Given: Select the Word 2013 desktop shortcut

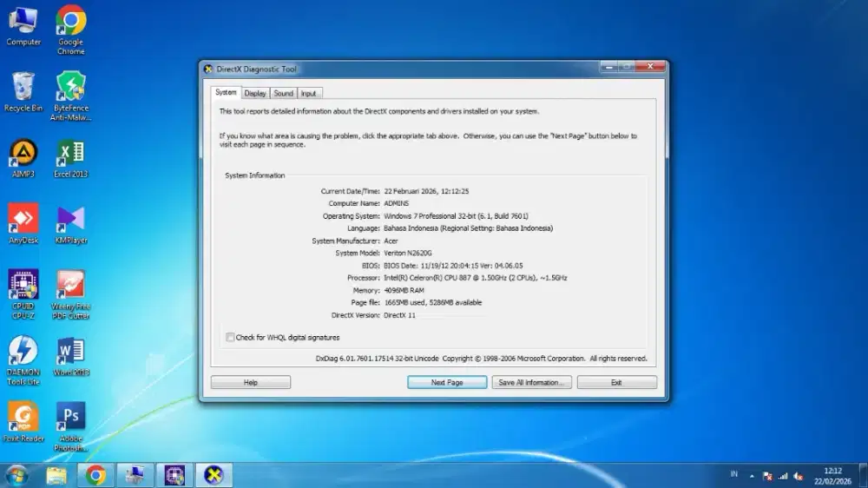Looking at the screenshot, I should click(x=71, y=356).
